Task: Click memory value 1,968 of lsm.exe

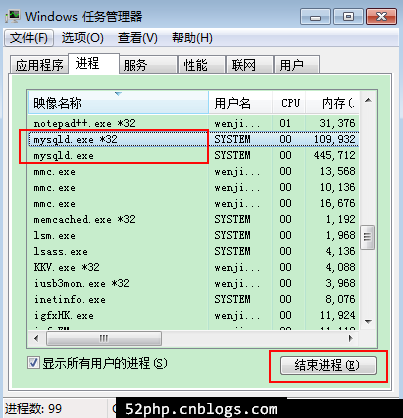Action: pos(340,235)
